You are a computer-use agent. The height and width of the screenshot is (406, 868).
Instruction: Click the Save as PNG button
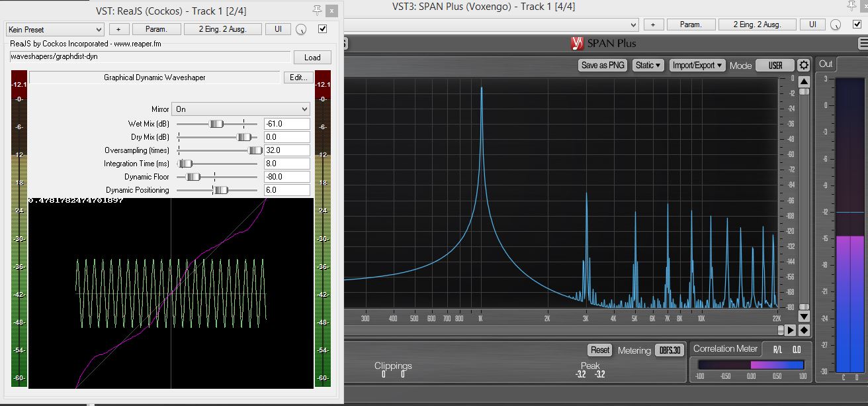603,66
